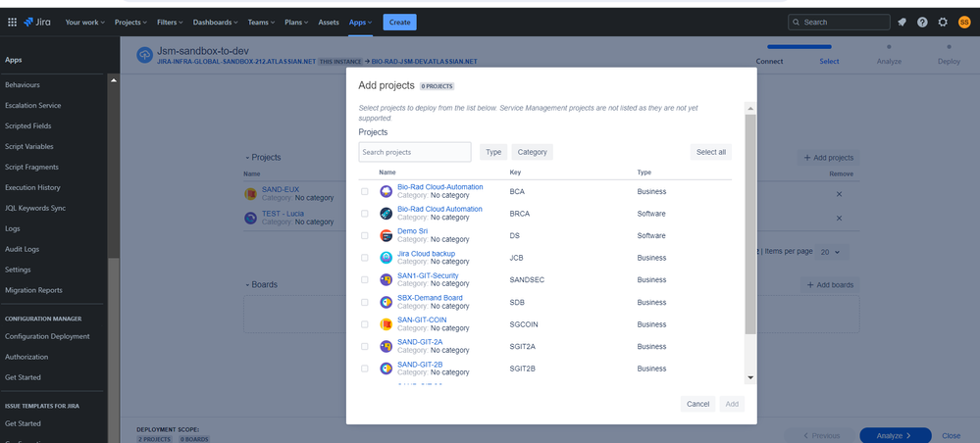Open the Teams dropdown

click(261, 22)
